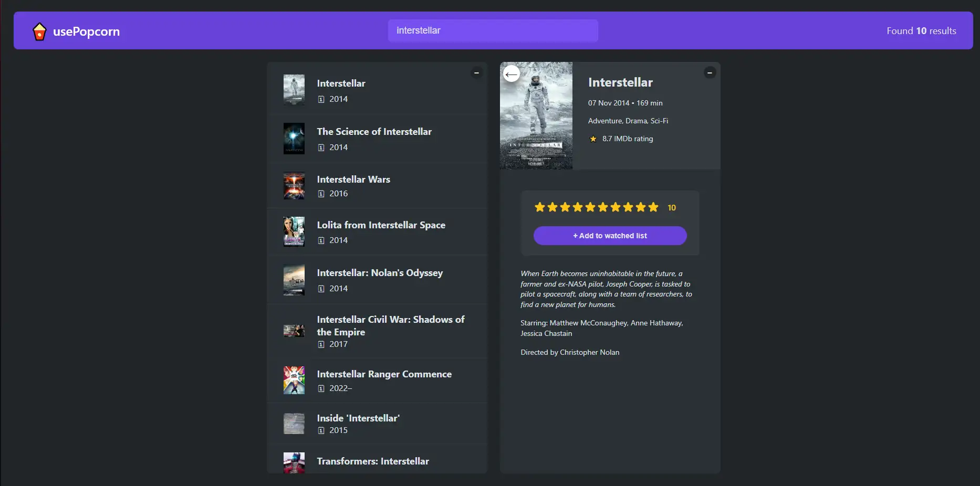Collapse the movie details panel with the minus button
This screenshot has width=980, height=486.
pos(710,72)
